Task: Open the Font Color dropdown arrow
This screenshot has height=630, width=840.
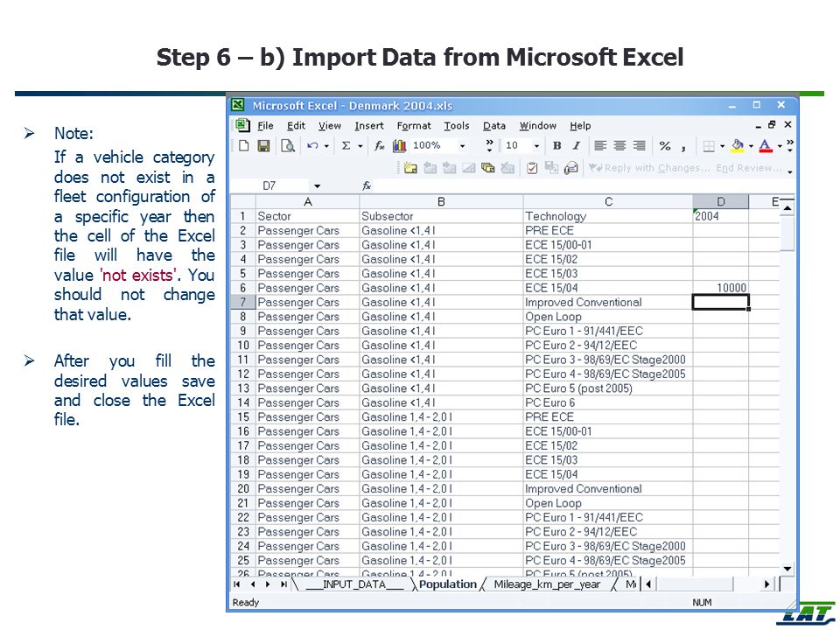Action: (780, 146)
